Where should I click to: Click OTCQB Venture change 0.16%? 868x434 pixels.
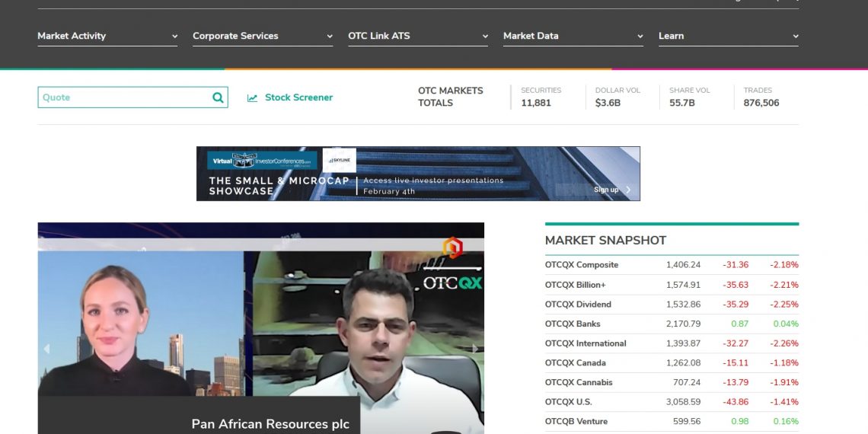click(786, 421)
